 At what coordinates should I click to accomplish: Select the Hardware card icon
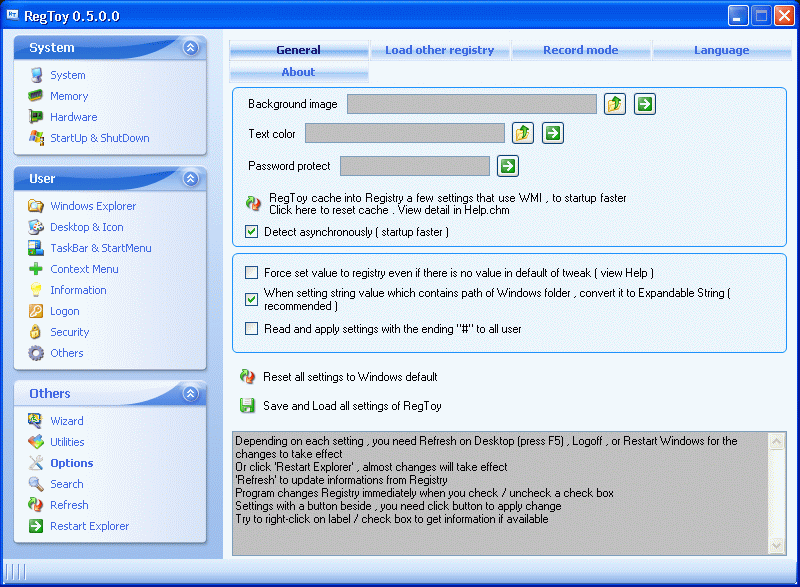(36, 117)
